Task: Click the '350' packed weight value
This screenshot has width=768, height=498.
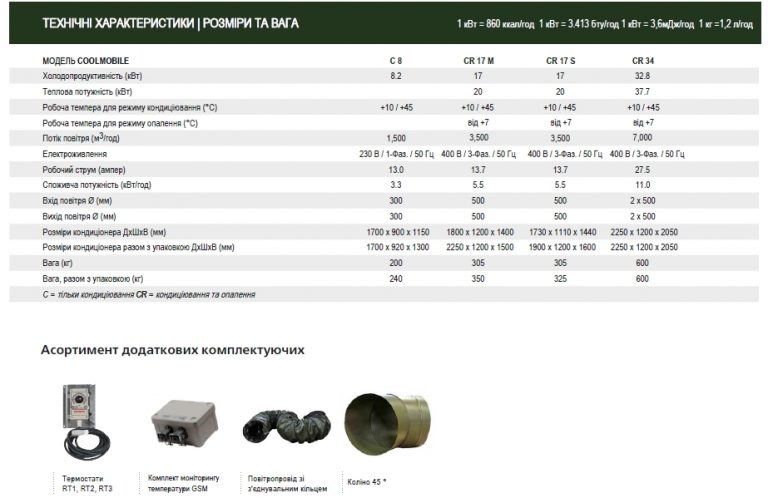Action: pos(478,279)
